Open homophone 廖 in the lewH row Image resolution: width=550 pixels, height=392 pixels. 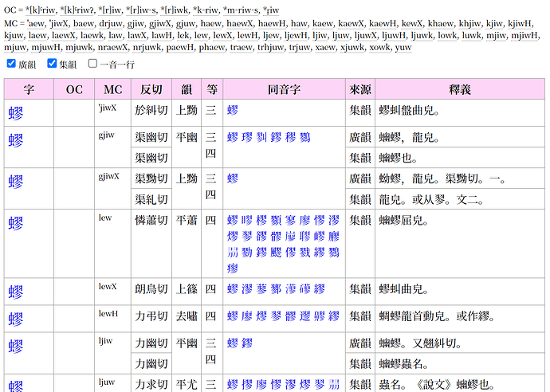coord(247,316)
